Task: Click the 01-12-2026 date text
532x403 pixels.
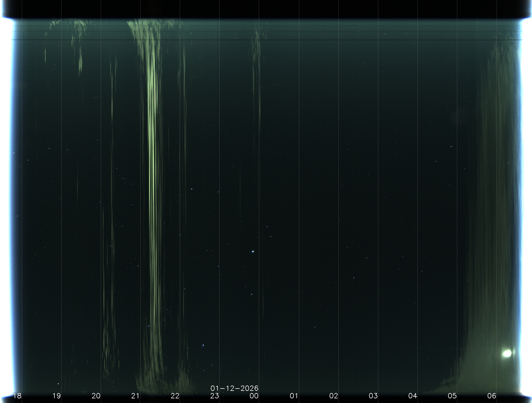Action: click(x=234, y=388)
